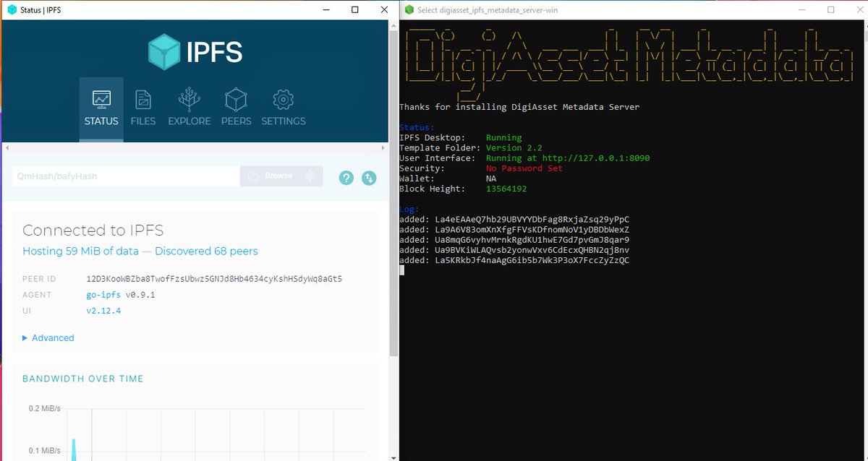Viewport: 868px width, 461px height.
Task: Click the IPFS title bar app icon
Action: pos(12,9)
